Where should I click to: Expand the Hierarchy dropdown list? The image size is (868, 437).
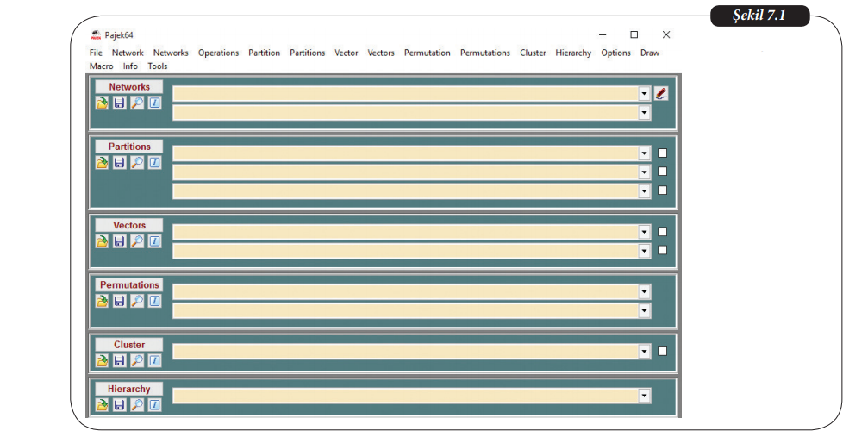[644, 396]
